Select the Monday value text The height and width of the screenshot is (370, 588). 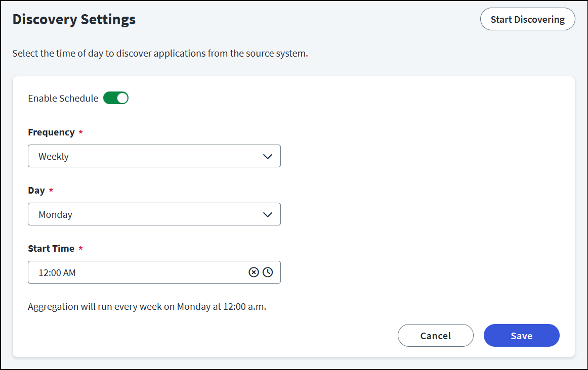56,214
